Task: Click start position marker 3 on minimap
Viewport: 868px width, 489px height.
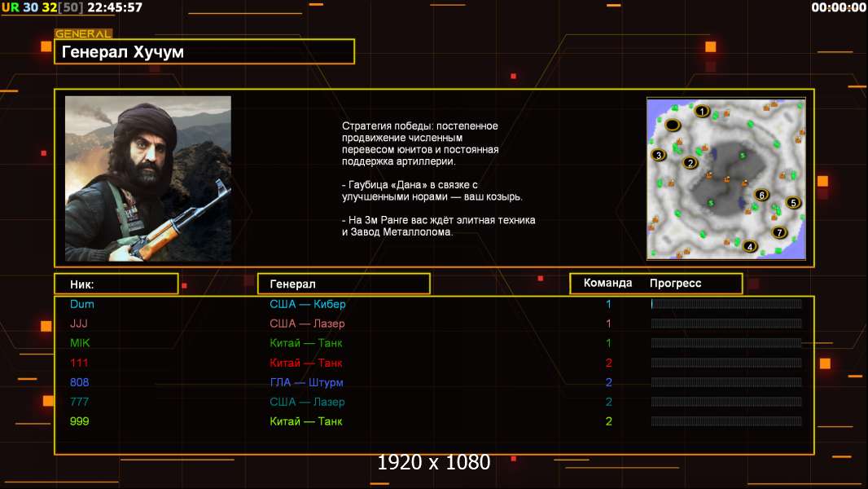Action: (658, 155)
